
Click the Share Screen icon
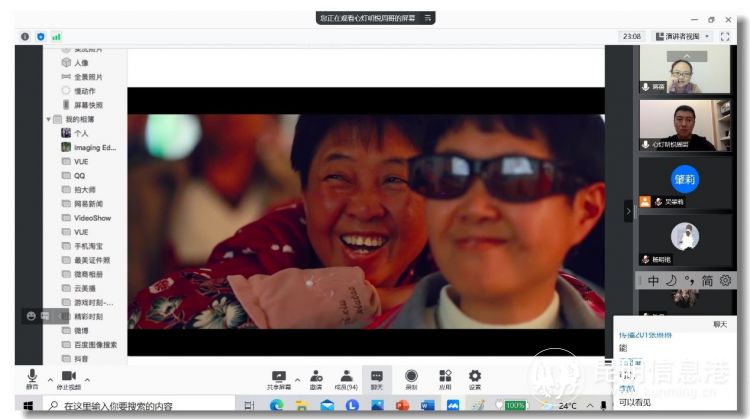coord(279,376)
